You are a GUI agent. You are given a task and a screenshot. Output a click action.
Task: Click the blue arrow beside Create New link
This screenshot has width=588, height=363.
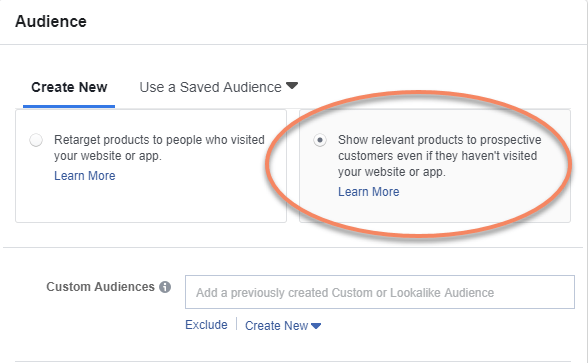pyautogui.click(x=316, y=326)
